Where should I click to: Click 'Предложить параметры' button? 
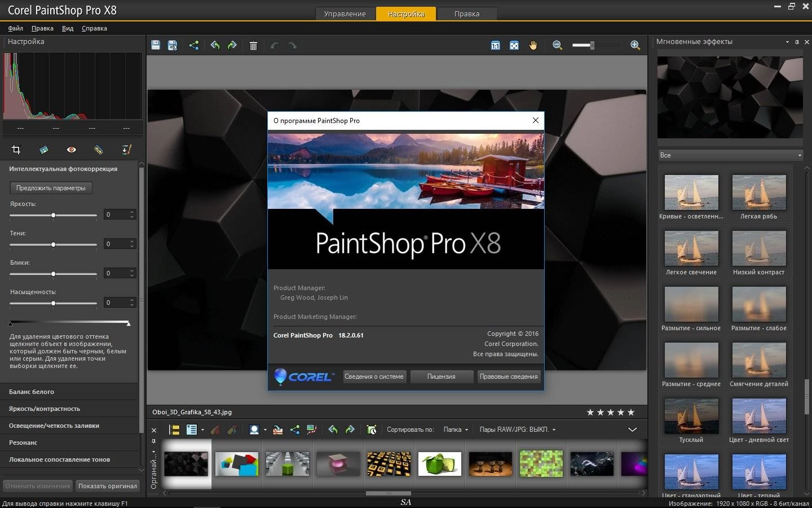click(x=51, y=188)
